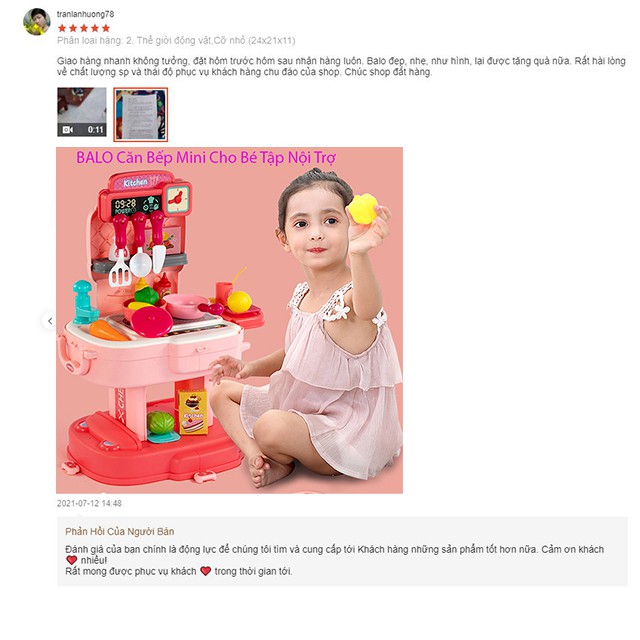Go to previous image with left chevron

50,321
